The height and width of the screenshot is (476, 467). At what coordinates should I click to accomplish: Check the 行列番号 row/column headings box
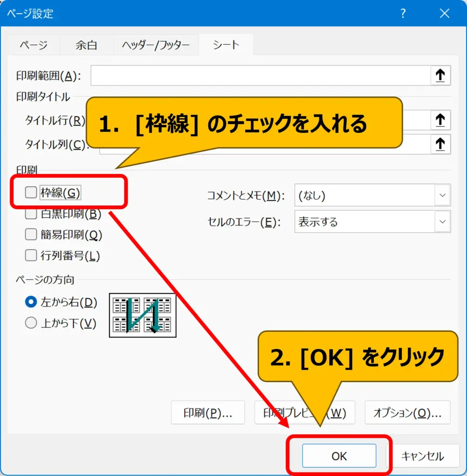[x=31, y=255]
